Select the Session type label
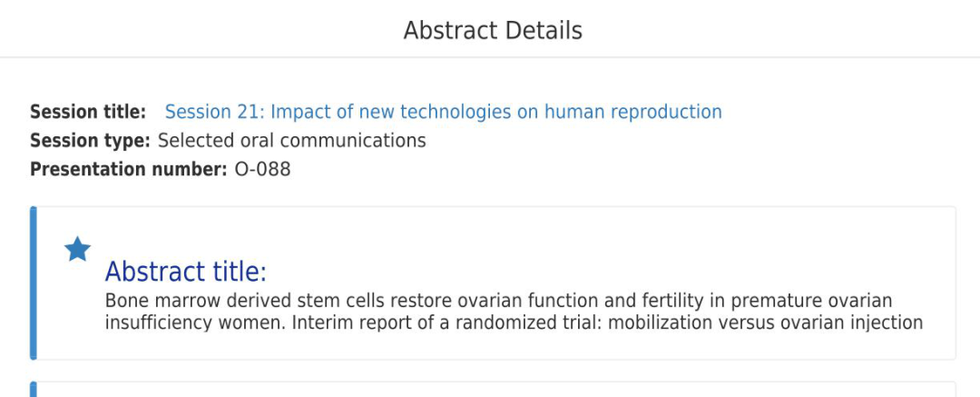This screenshot has width=980, height=397. tap(90, 140)
